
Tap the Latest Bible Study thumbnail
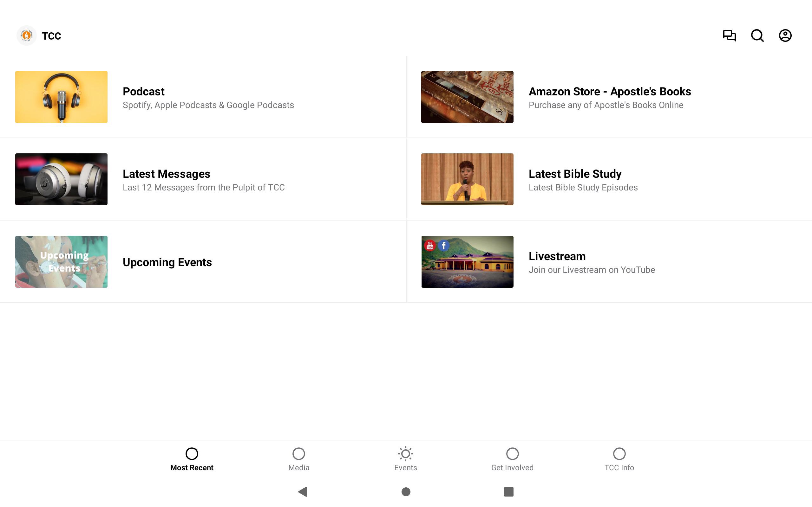467,179
